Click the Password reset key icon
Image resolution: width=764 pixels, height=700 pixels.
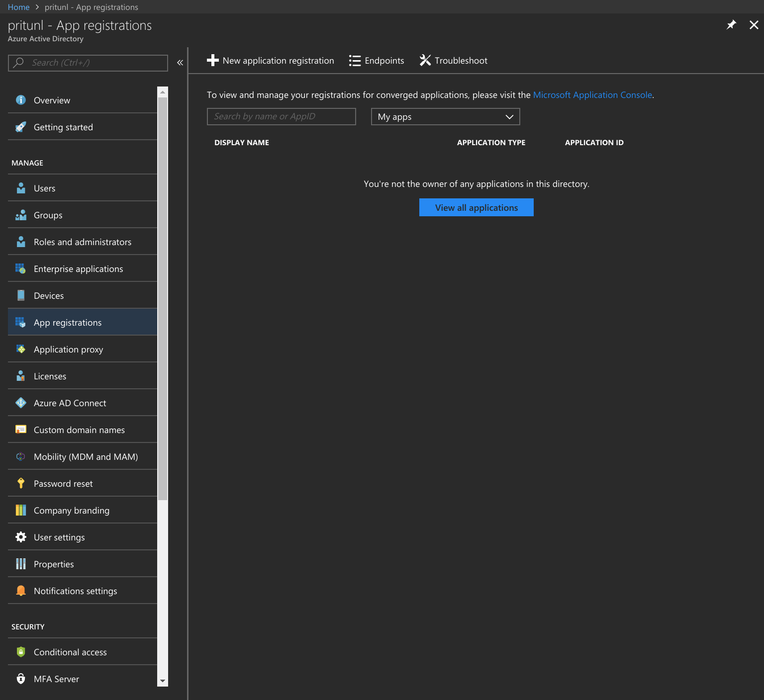pyautogui.click(x=21, y=483)
